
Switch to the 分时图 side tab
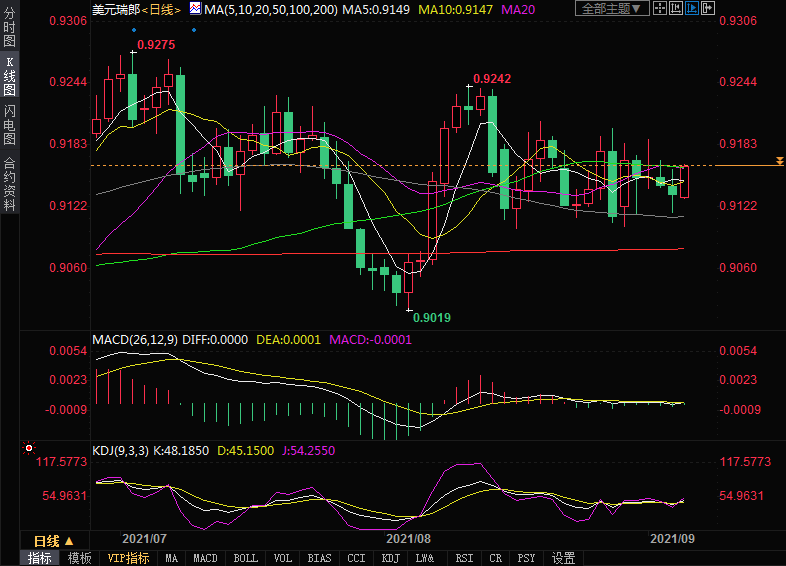pyautogui.click(x=9, y=29)
